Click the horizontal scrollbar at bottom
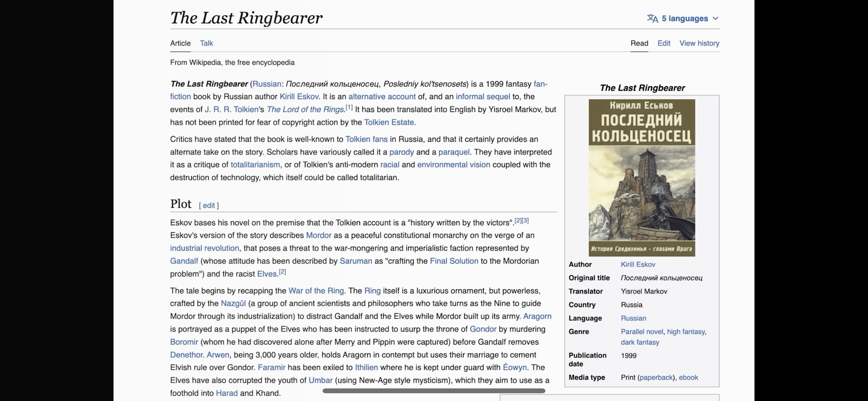 pos(434,391)
